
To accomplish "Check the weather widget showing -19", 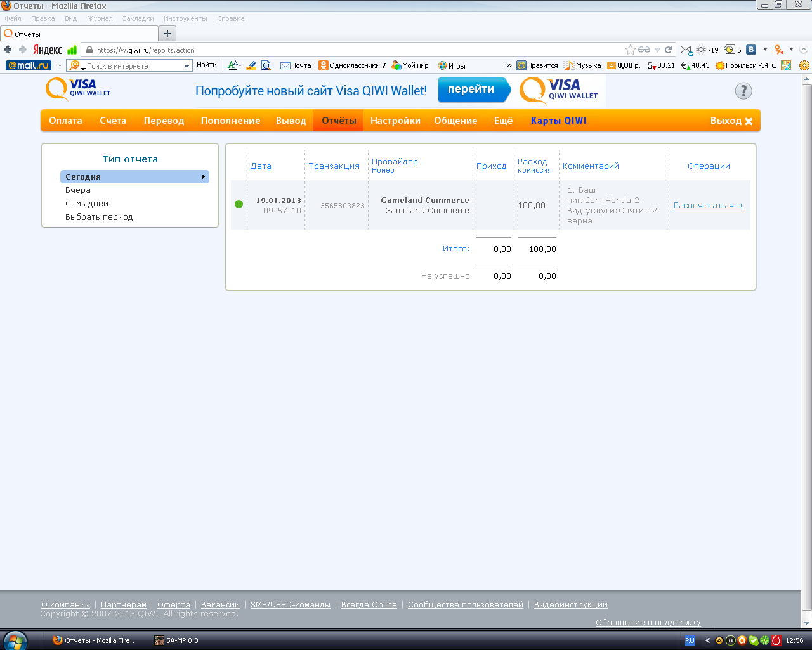I will tap(707, 50).
